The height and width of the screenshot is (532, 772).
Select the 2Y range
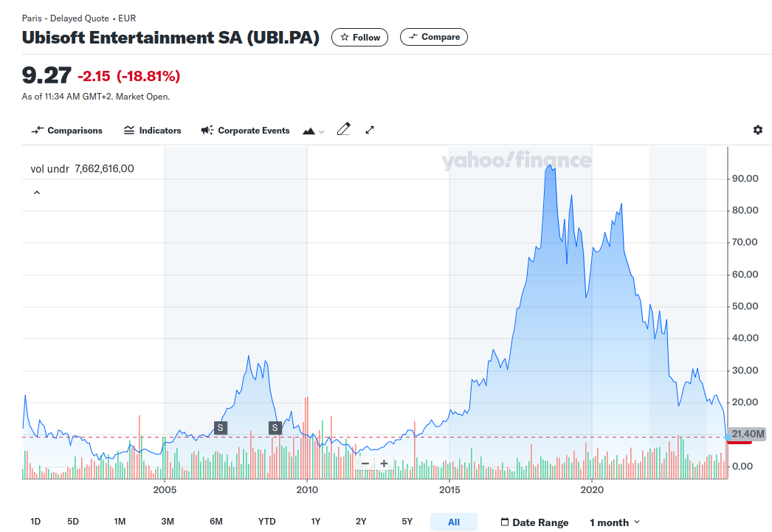pos(361,522)
